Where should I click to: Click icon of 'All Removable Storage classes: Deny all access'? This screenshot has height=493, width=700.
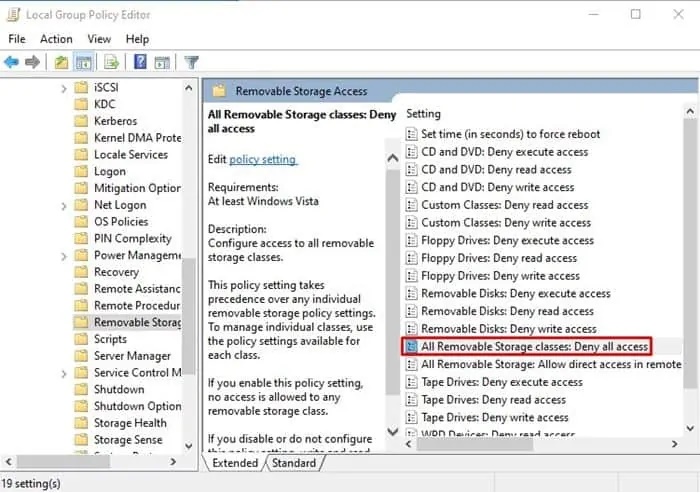[x=411, y=347]
